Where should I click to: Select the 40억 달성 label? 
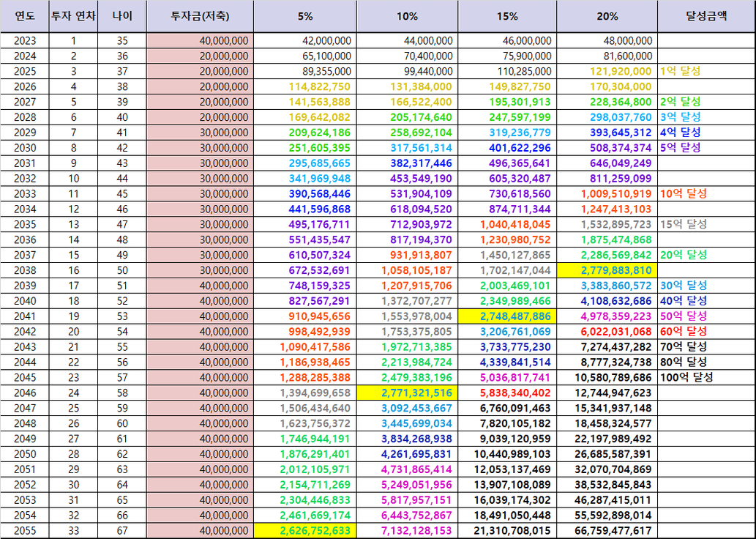click(684, 300)
